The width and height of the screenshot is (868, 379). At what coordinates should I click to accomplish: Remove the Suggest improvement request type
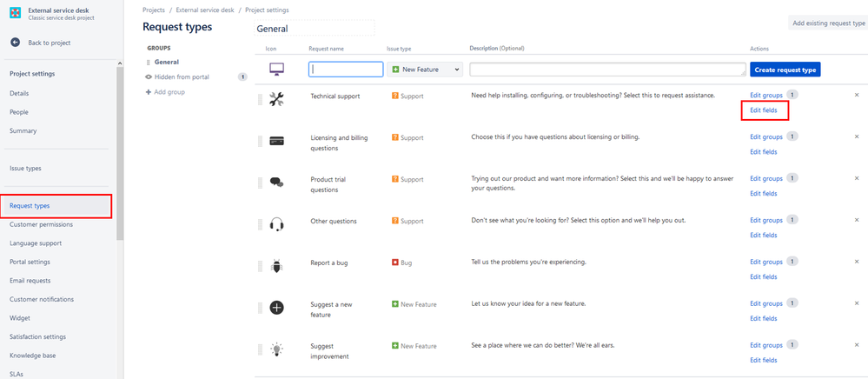pyautogui.click(x=857, y=344)
